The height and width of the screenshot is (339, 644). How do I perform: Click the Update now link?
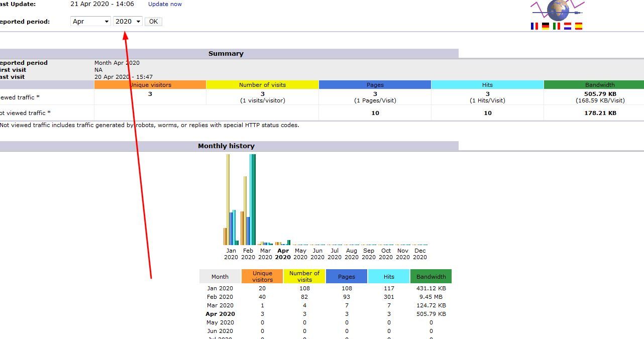[165, 4]
